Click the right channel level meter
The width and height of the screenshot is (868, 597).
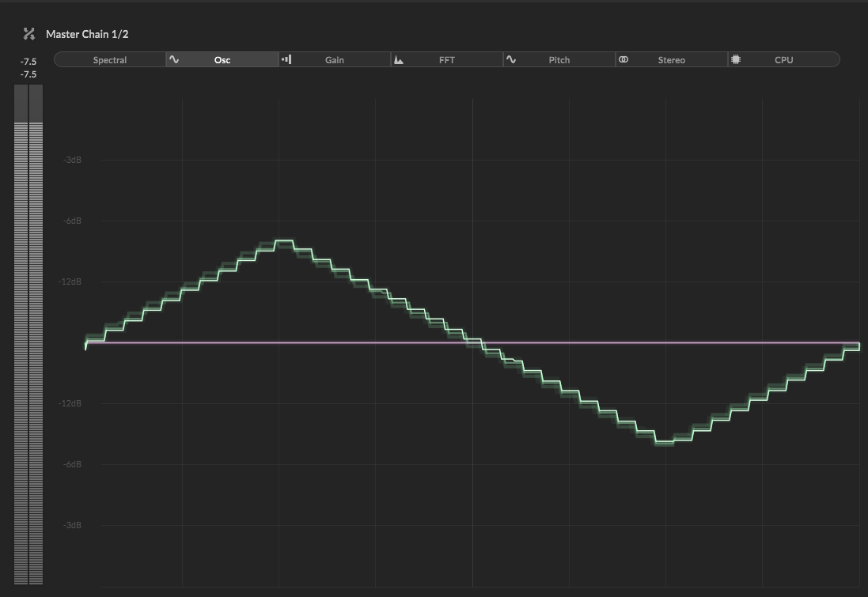[36, 348]
